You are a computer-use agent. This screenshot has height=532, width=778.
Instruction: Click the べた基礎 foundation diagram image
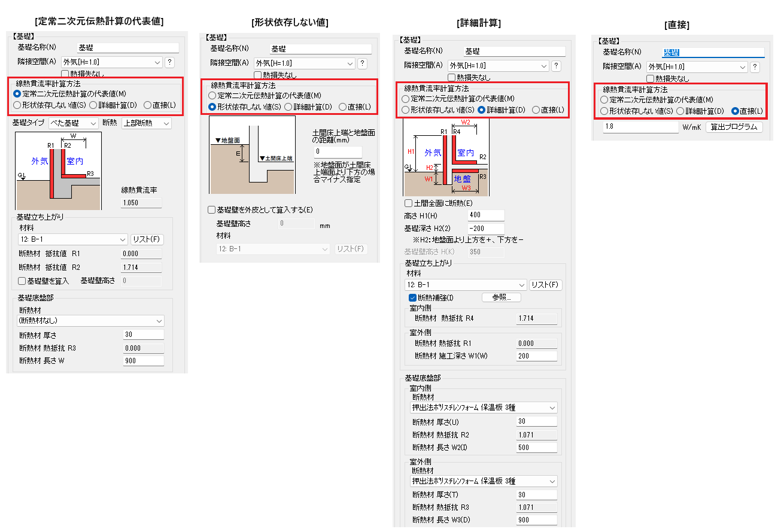pos(58,171)
